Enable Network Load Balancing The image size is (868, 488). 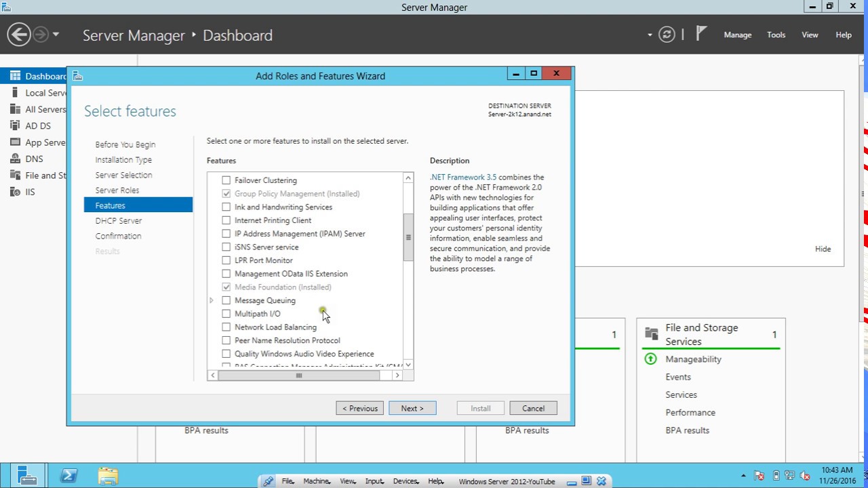226,327
